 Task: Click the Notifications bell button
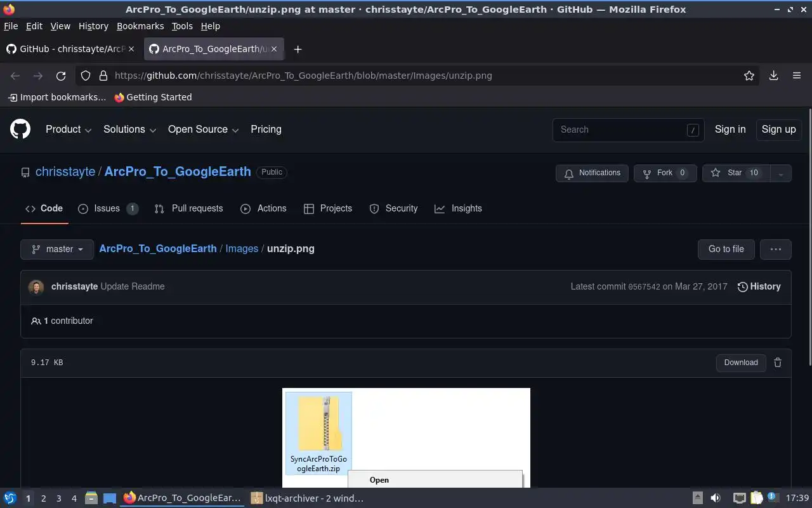coord(592,173)
